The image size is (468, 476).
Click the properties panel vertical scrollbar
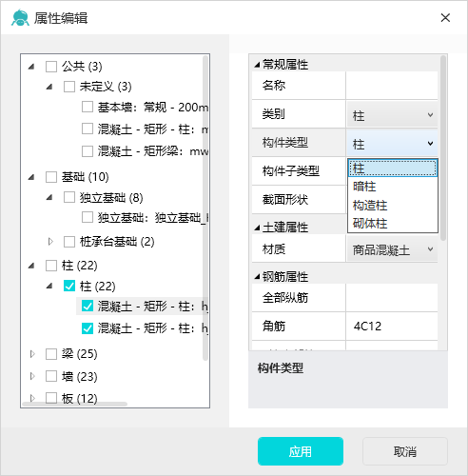coord(443,148)
